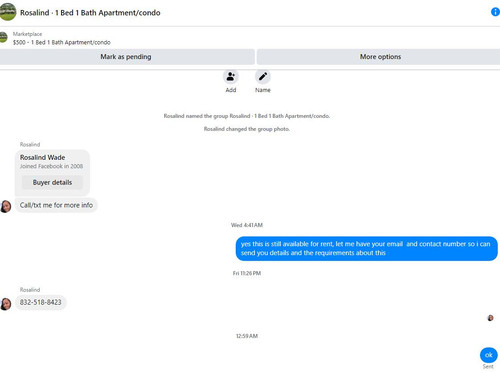Open More options for listing
500x373 pixels.
[379, 57]
